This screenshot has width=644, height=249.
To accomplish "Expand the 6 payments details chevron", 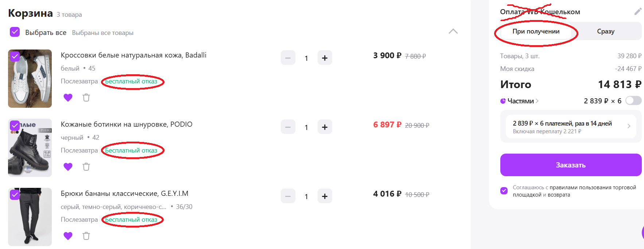I will point(629,126).
